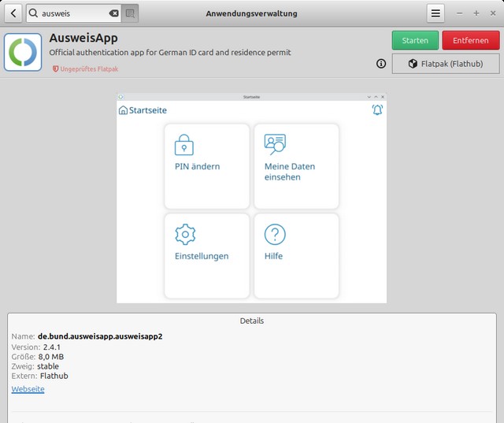The width and height of the screenshot is (504, 423).
Task: Click the Meine Daten einsehen ID card icon
Action: [275, 144]
